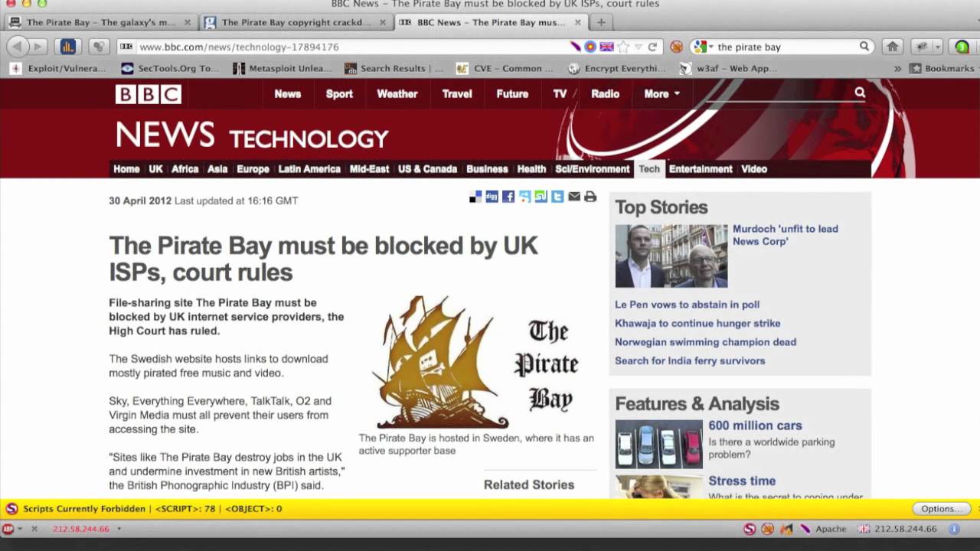Click the parked cars feature thumbnail

coord(659,444)
